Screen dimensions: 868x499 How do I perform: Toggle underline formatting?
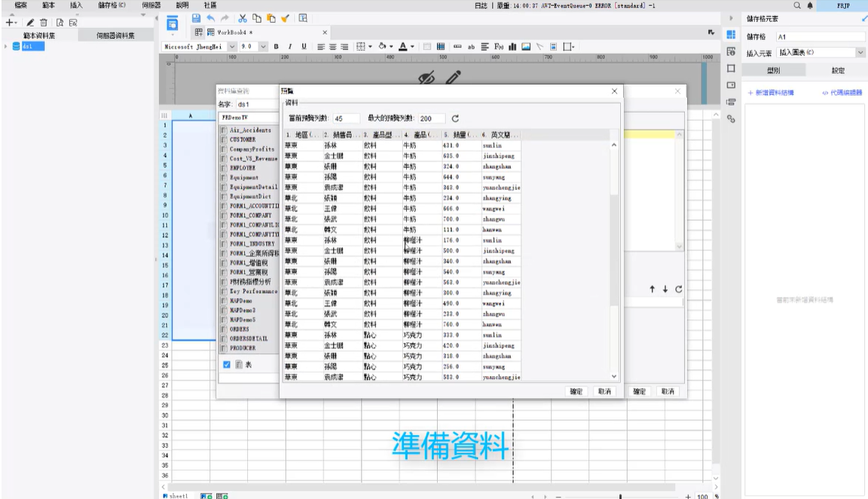[304, 47]
